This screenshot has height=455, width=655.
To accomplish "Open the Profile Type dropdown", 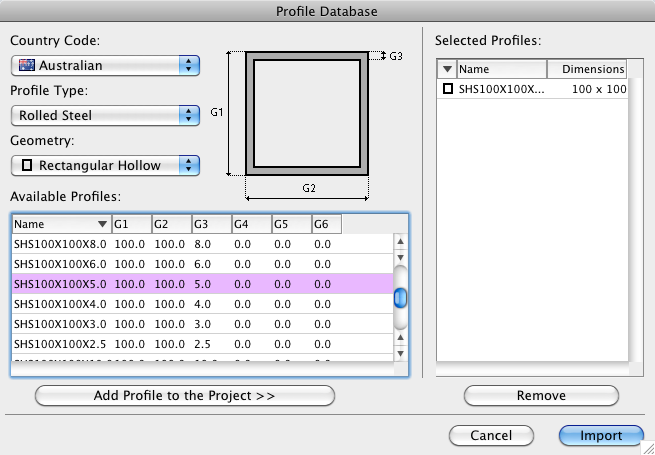I will (x=106, y=115).
